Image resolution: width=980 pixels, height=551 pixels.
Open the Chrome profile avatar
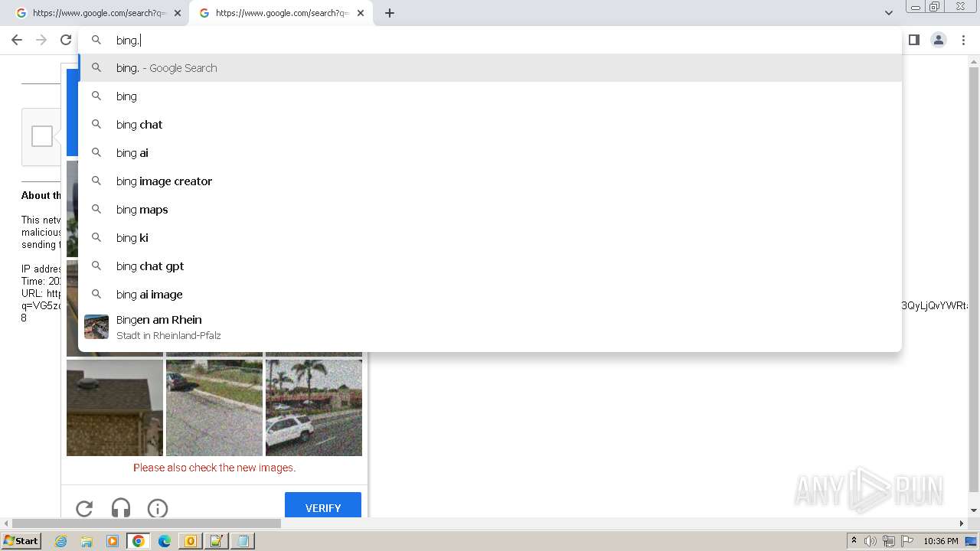[x=939, y=40]
